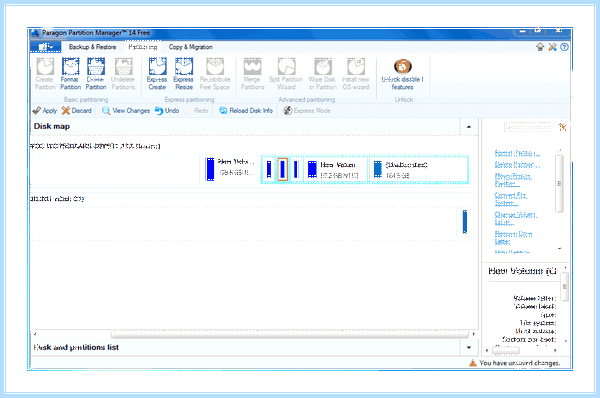Viewport: 600px width, 398px height.
Task: Reload Disk Info
Action: 246,111
